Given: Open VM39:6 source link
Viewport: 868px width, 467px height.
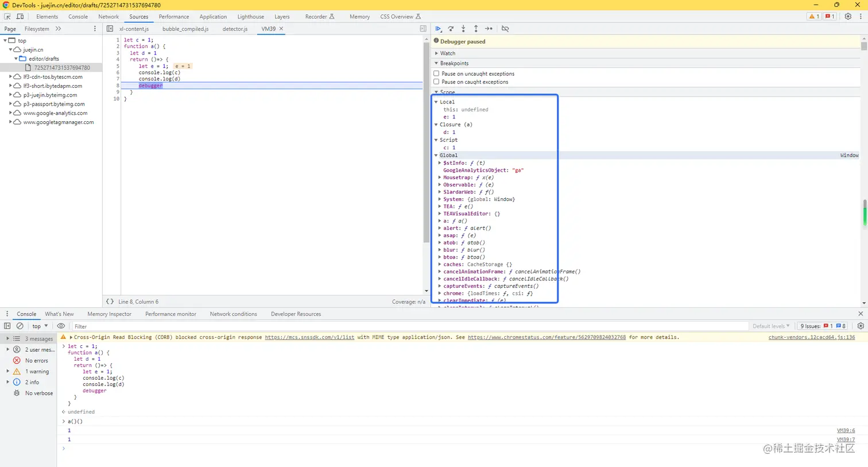Looking at the screenshot, I should click(846, 430).
